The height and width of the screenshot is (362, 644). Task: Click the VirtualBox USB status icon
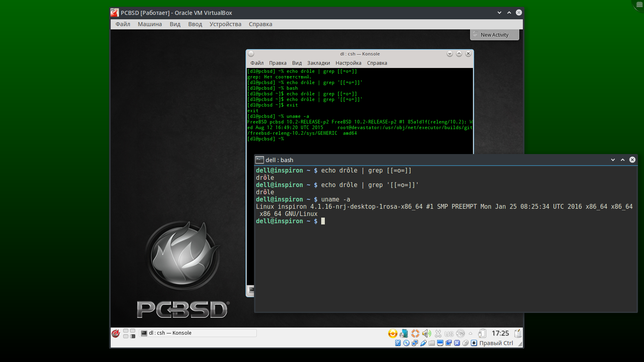(x=423, y=343)
